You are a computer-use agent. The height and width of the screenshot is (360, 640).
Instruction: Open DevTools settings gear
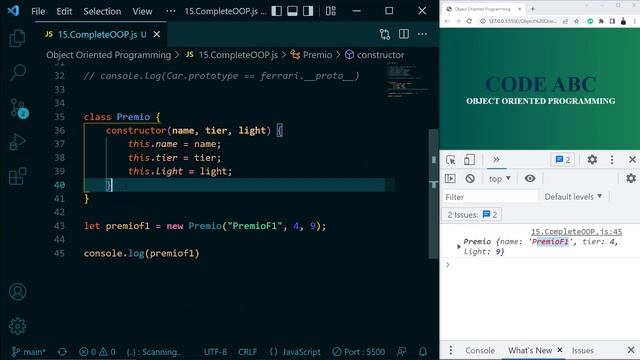pos(592,160)
